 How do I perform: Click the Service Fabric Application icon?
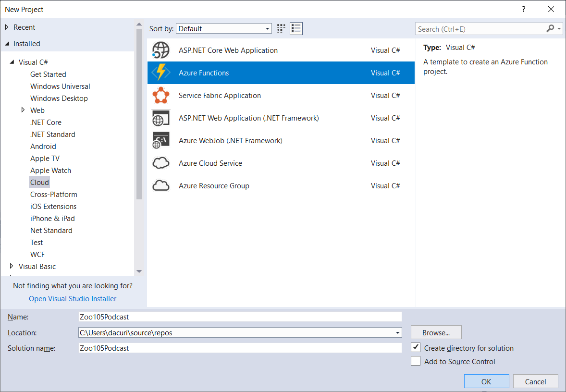(161, 95)
